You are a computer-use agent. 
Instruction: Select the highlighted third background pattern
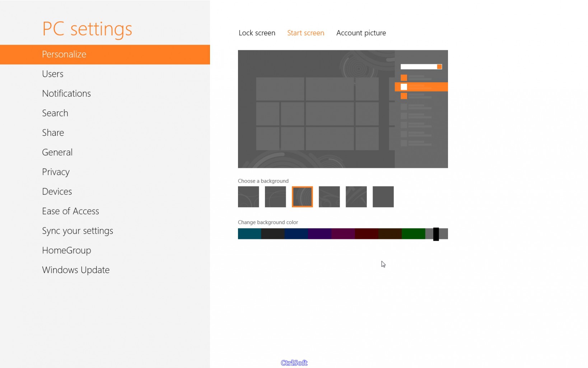pyautogui.click(x=302, y=197)
